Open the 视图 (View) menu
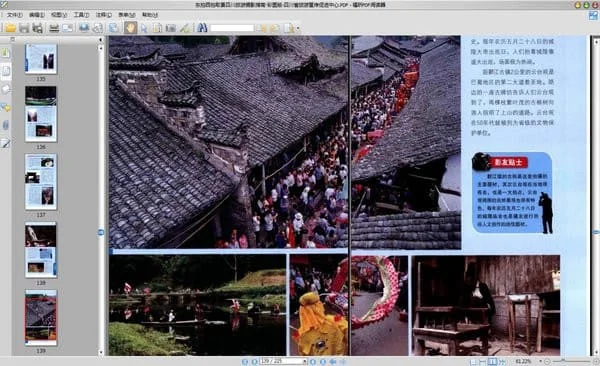 tap(59, 15)
